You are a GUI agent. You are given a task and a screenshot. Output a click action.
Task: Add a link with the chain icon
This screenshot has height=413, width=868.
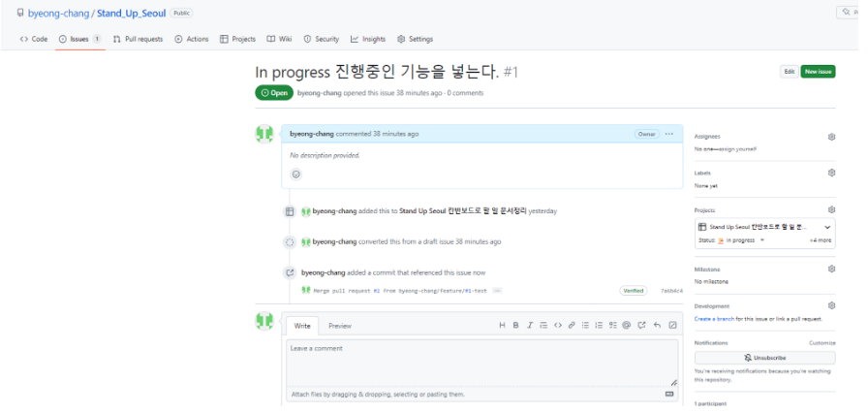[x=572, y=326]
